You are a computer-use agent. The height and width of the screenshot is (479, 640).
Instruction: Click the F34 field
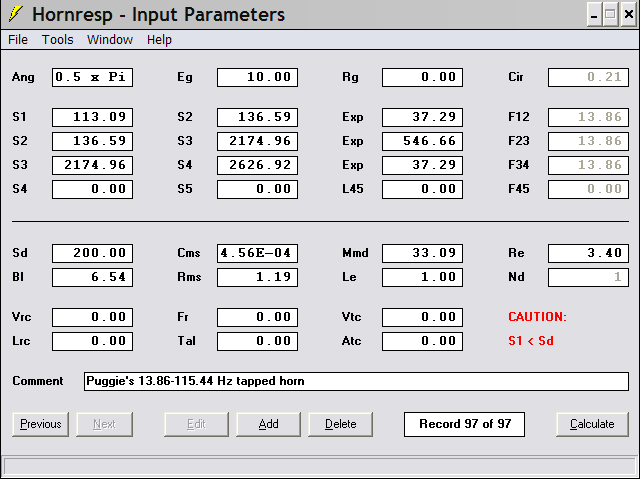tap(588, 165)
